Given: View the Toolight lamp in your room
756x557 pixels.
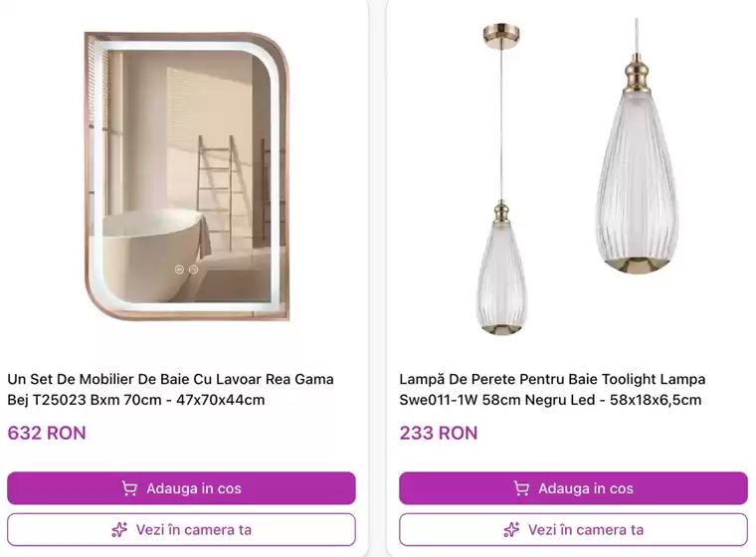Looking at the screenshot, I should (573, 529).
